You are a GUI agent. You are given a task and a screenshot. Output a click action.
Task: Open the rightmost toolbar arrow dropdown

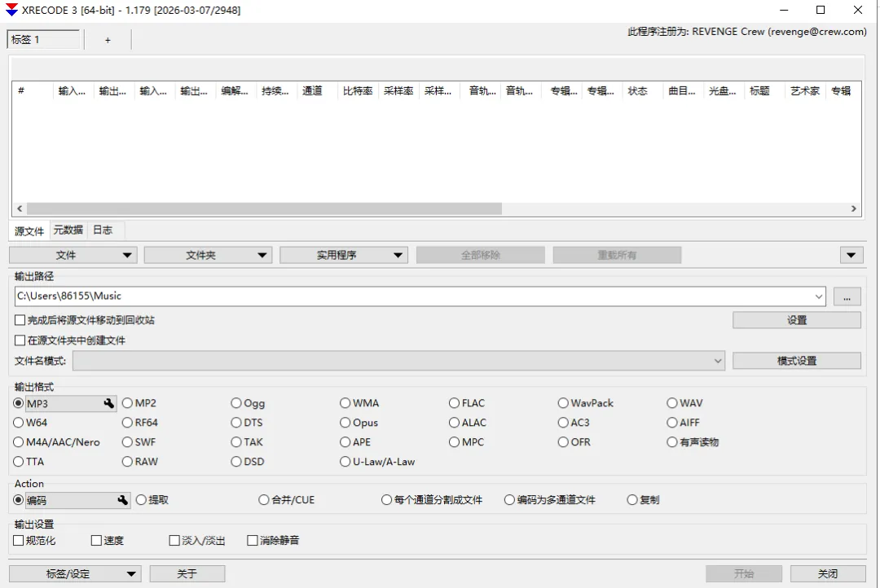(851, 255)
